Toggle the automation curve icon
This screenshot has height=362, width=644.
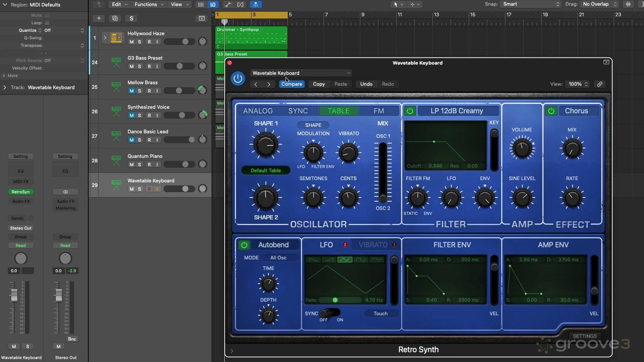pos(228,4)
